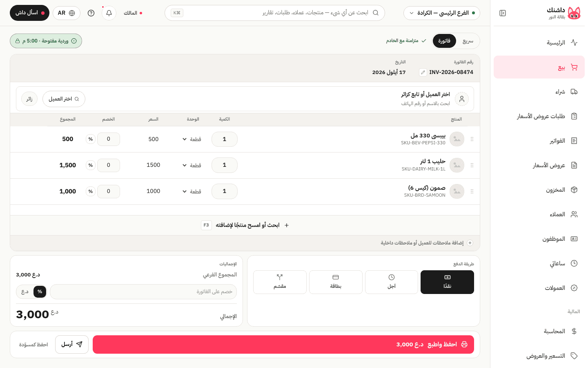Click زائر guest customer button
This screenshot has width=588, height=368.
point(29,99)
